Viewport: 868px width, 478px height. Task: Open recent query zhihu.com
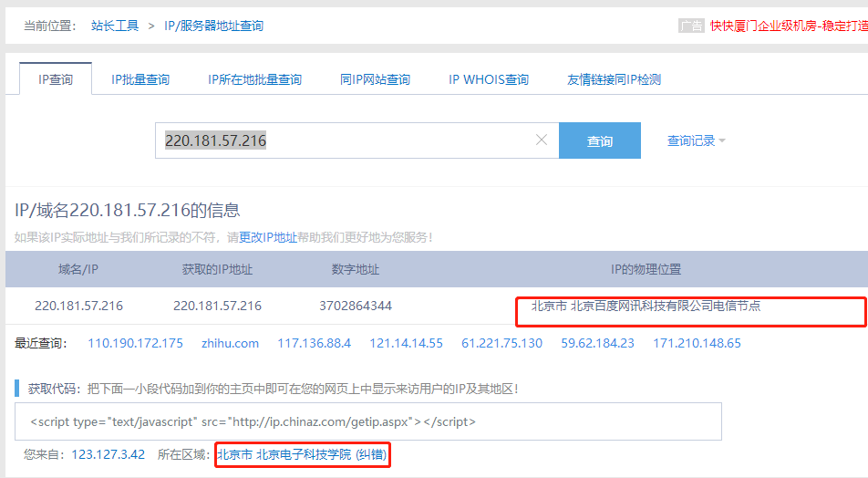[231, 343]
